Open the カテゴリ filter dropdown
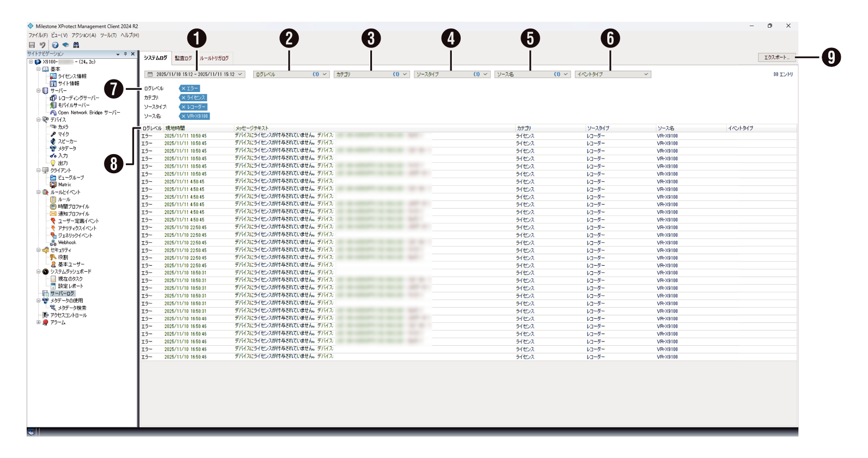The height and width of the screenshot is (458, 868). [371, 74]
